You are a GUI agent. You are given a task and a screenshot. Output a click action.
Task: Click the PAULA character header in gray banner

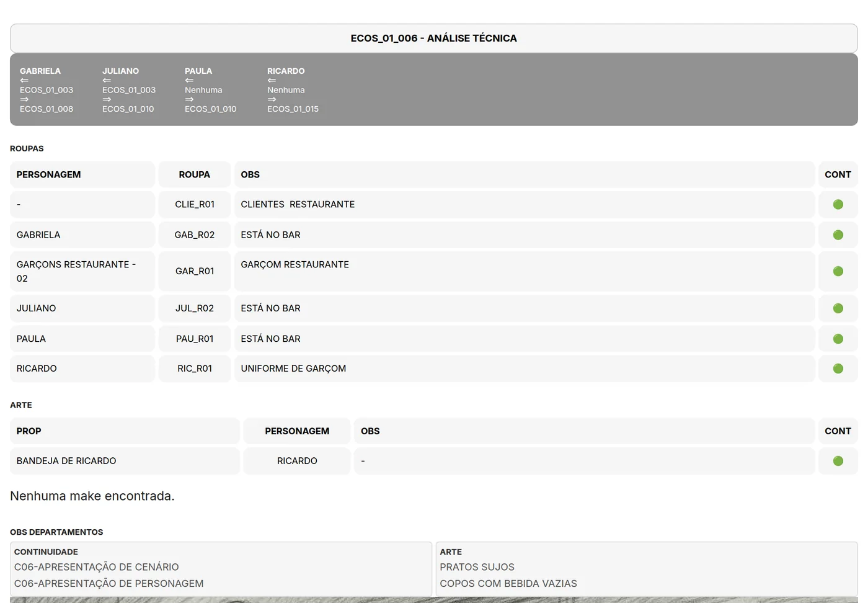[198, 71]
